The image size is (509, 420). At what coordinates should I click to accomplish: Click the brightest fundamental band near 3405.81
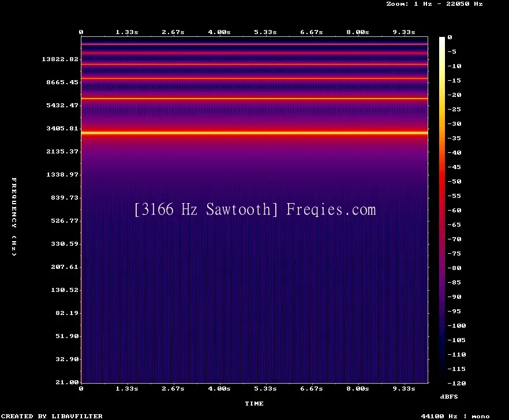[x=254, y=133]
